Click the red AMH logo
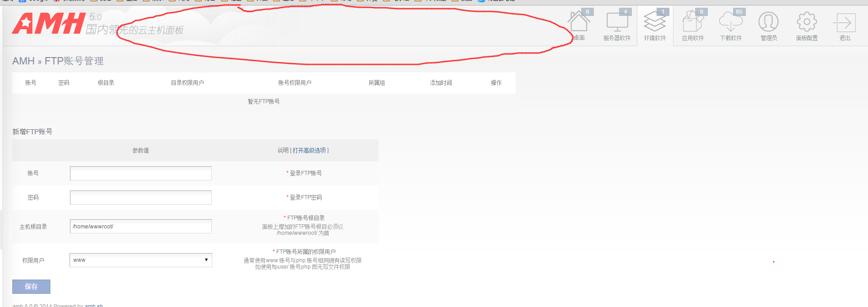This screenshot has height=307, width=868. pyautogui.click(x=49, y=24)
